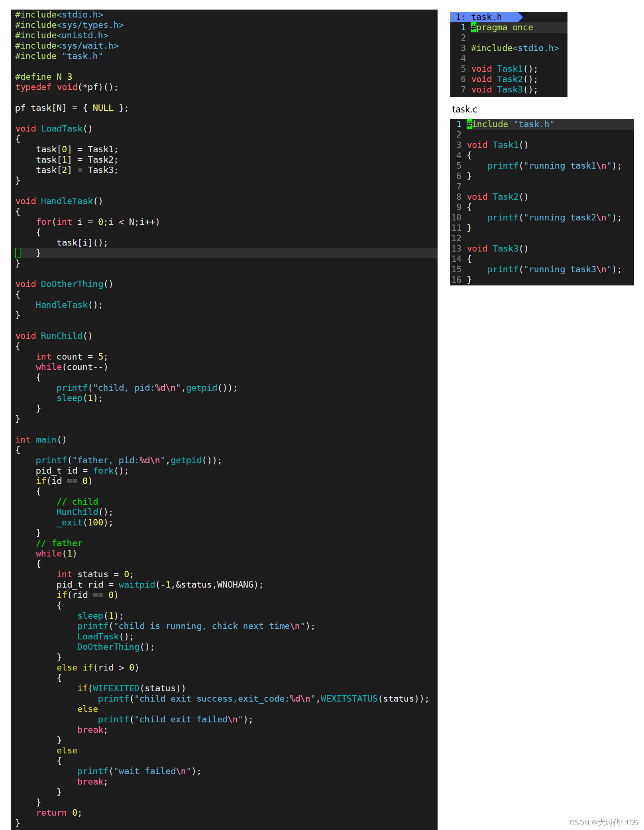Click line number 10 in task.c gutter
The width and height of the screenshot is (644, 830).
[x=456, y=218]
